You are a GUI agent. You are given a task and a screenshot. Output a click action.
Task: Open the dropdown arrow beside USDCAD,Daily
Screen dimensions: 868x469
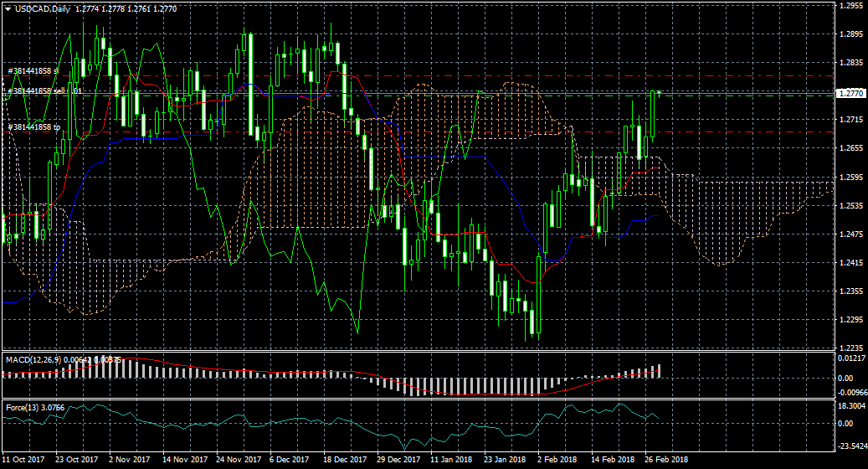pos(8,8)
